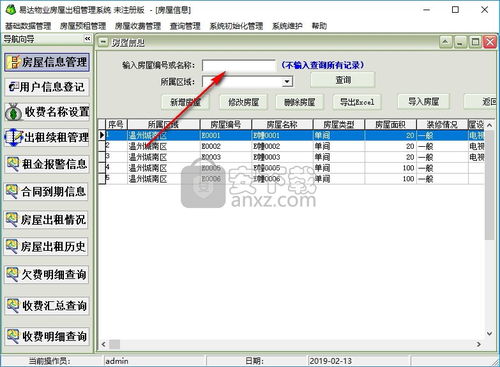Click the 装修情况 column header
This screenshot has width=500, height=367.
442,125
